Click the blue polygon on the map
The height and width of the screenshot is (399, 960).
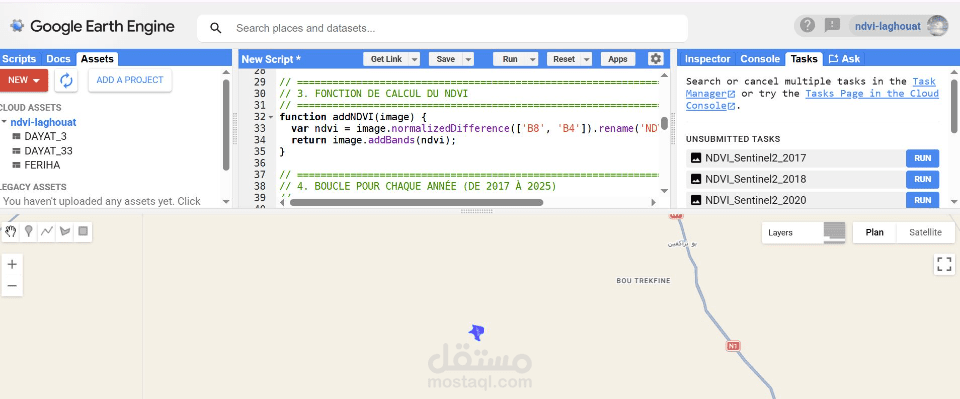476,333
